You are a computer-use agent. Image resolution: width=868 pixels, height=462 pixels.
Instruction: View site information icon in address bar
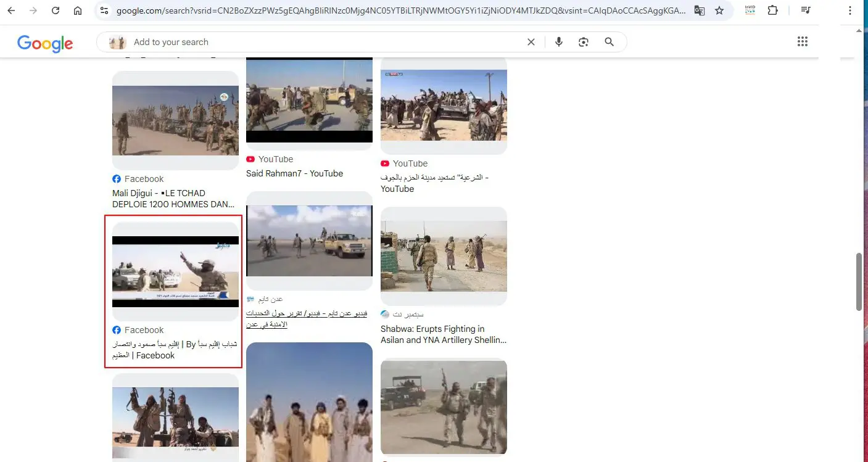(104, 10)
